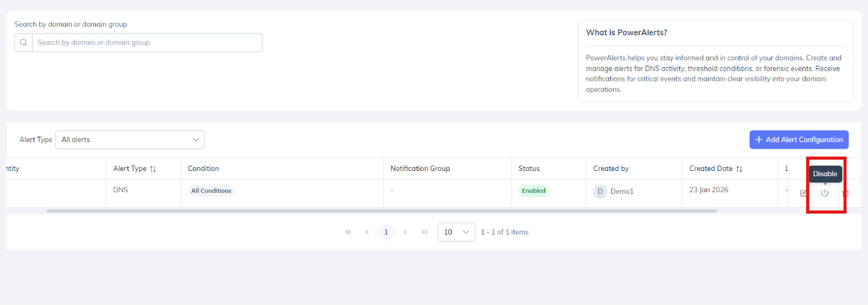Viewport: 868px width, 305px height.
Task: Click the horizontal table scrollbar
Action: click(381, 211)
